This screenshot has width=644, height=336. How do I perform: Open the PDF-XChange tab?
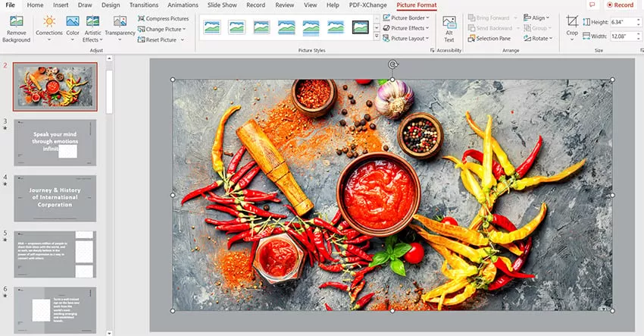pyautogui.click(x=368, y=5)
